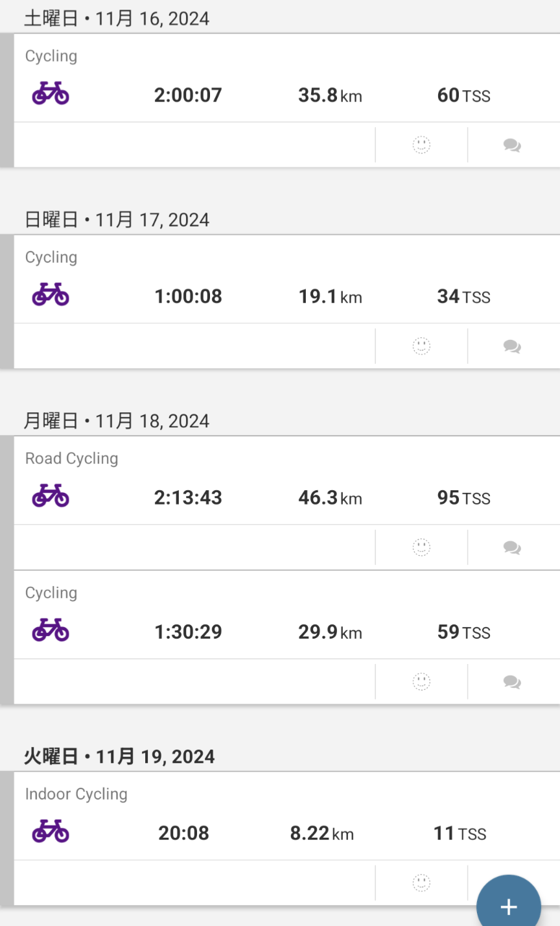Click the Road Cycling bike icon
This screenshot has height=926, width=560.
[51, 496]
